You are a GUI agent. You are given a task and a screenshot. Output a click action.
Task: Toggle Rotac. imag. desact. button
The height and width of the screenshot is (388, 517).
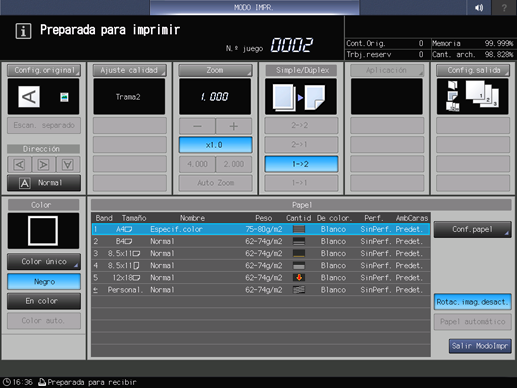[472, 302]
